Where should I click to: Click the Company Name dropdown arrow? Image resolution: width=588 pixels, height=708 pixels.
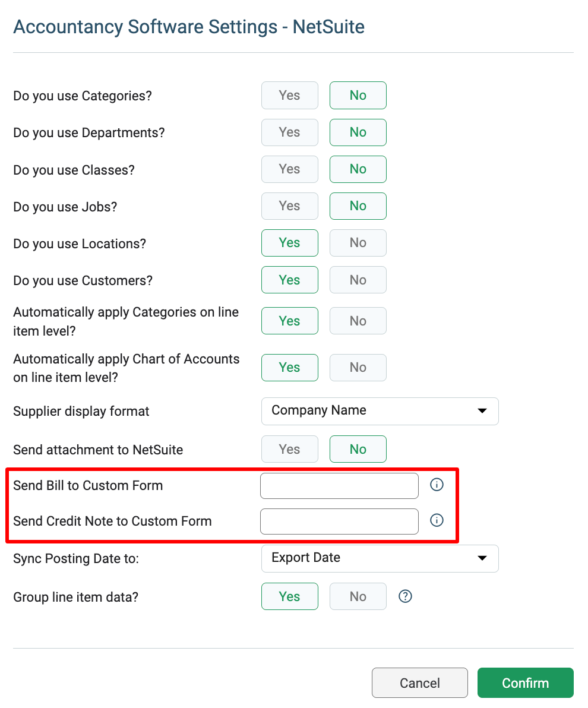click(x=482, y=411)
